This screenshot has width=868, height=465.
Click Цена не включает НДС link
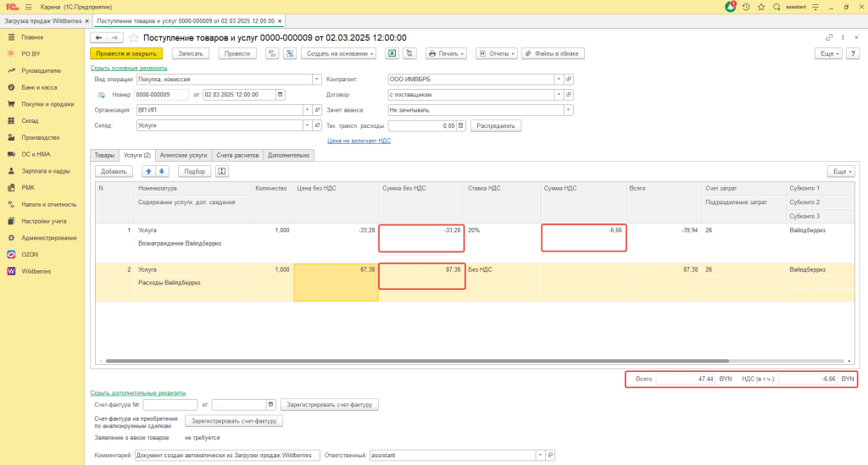pyautogui.click(x=359, y=141)
